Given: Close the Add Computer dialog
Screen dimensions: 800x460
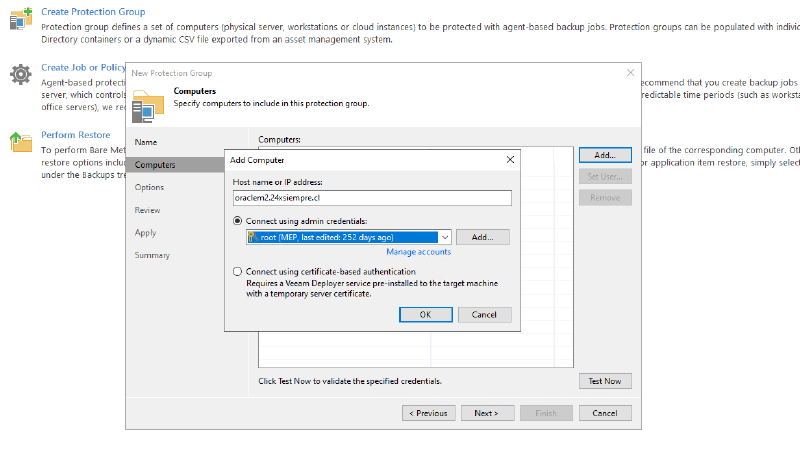Looking at the screenshot, I should (x=510, y=160).
